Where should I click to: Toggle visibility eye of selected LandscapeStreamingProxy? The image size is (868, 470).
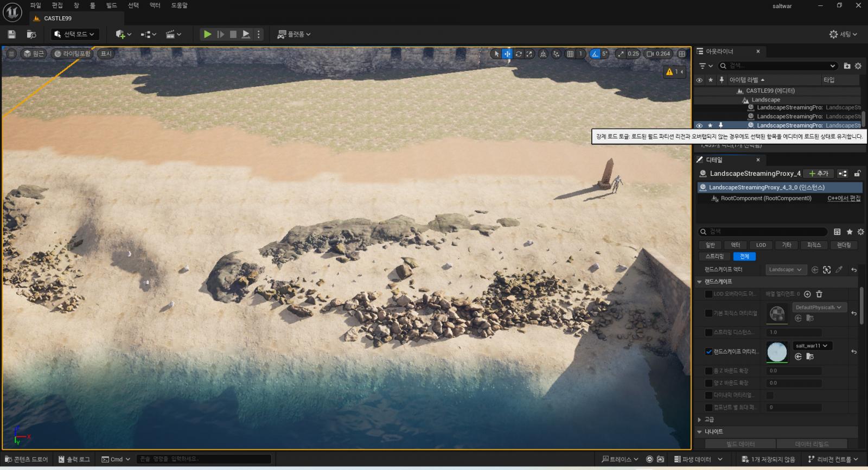[699, 125]
